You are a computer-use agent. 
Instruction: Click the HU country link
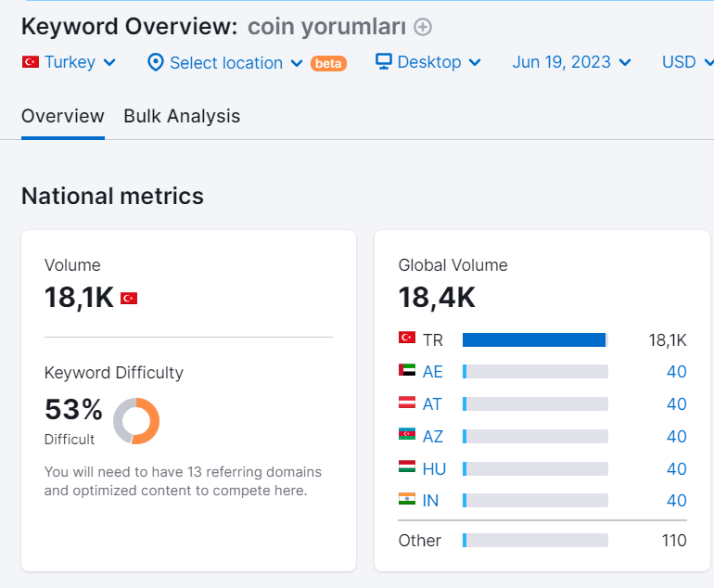[434, 469]
